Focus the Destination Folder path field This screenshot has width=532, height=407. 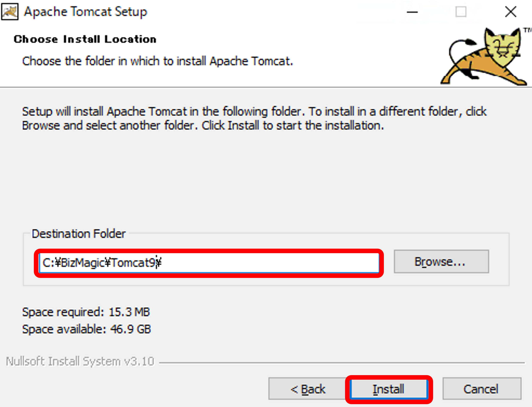click(x=209, y=263)
